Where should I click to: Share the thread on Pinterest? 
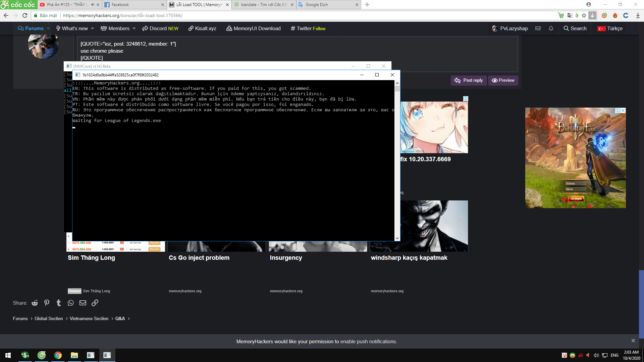[47, 303]
